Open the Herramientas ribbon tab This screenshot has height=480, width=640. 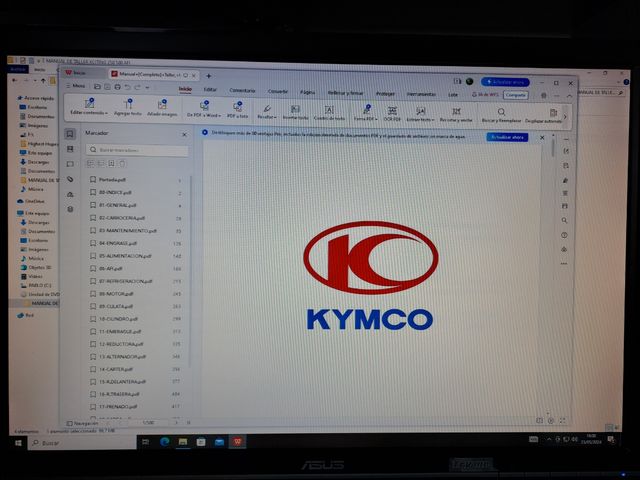[421, 94]
